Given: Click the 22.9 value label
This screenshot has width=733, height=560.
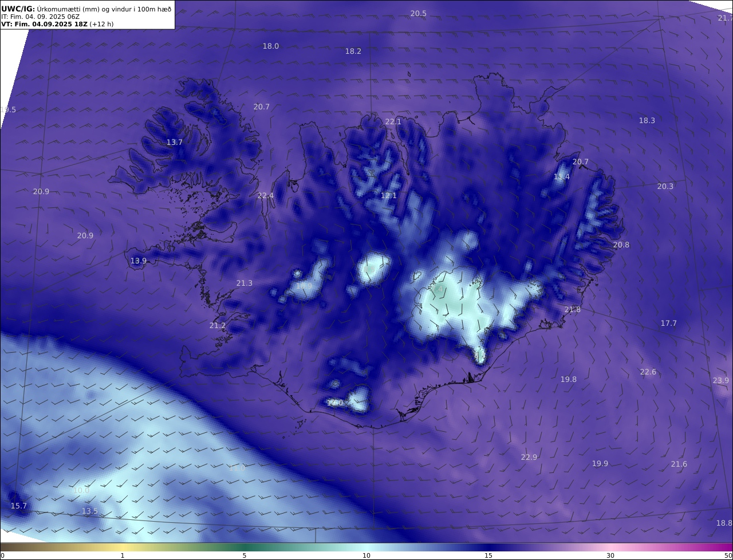Looking at the screenshot, I should 529,457.
